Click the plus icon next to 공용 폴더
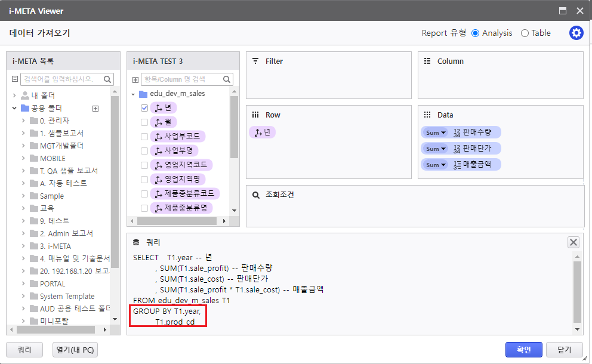 pos(95,109)
